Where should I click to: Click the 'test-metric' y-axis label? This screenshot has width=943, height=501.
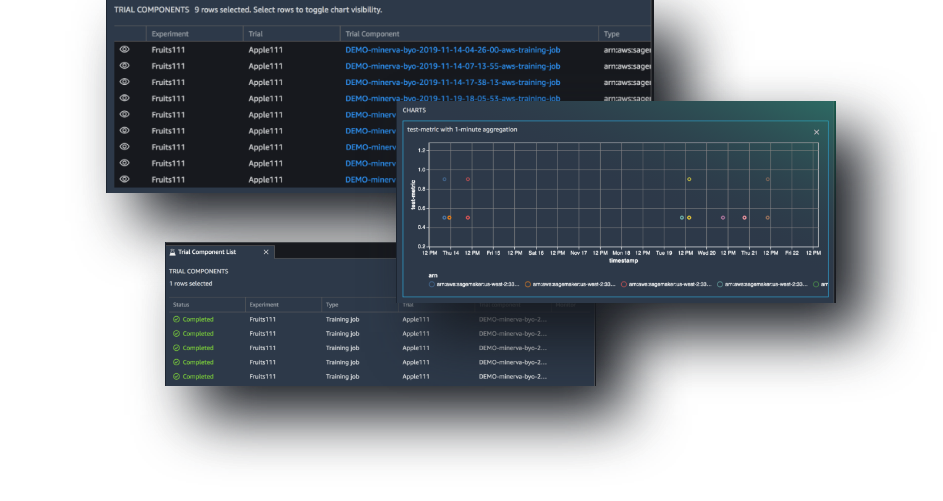[x=413, y=195]
